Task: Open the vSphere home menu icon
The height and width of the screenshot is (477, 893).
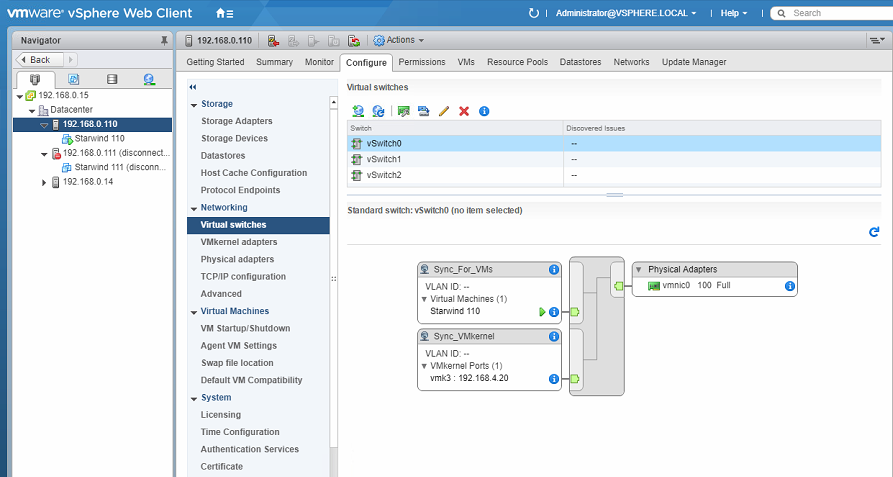Action: [224, 13]
